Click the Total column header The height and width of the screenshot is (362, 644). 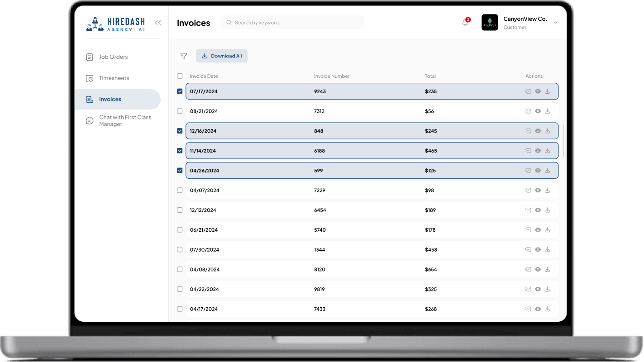(430, 76)
